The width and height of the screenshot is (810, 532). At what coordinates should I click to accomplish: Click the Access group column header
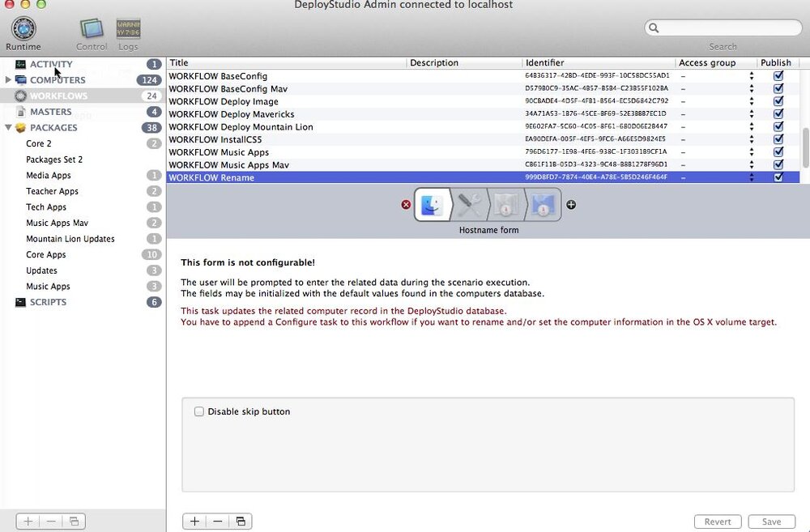click(x=717, y=62)
